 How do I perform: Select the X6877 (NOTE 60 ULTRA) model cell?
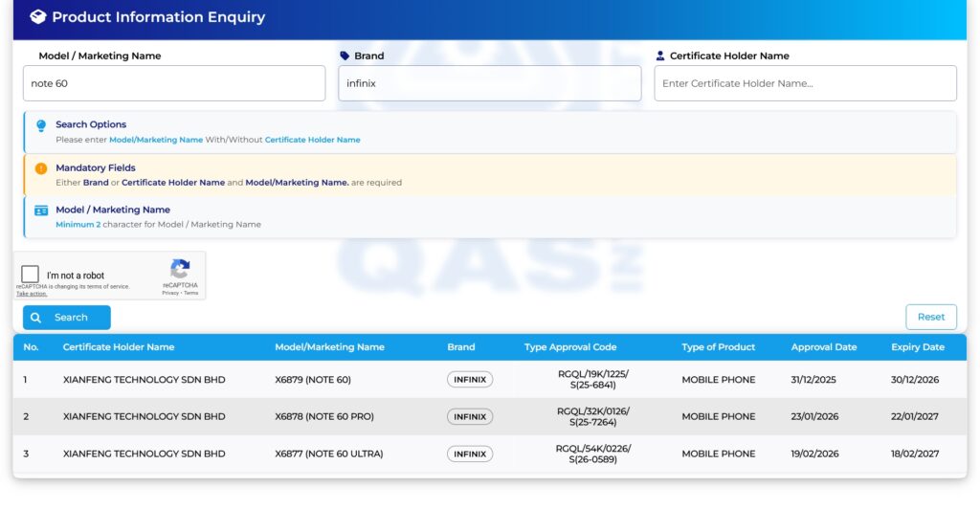coord(328,454)
